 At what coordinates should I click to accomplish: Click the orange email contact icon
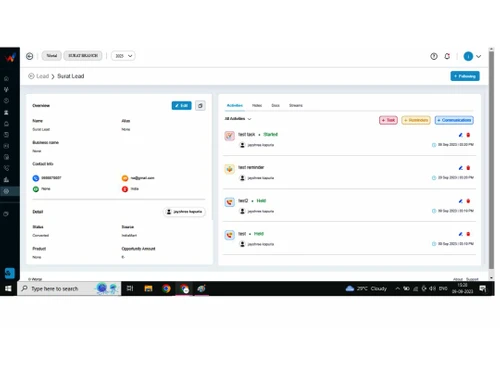pyautogui.click(x=125, y=178)
